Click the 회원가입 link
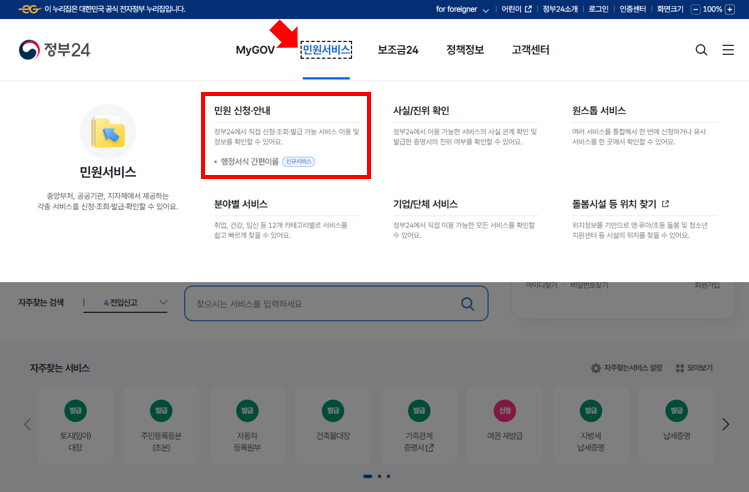Viewport: 749px width, 492px height. coord(707,285)
